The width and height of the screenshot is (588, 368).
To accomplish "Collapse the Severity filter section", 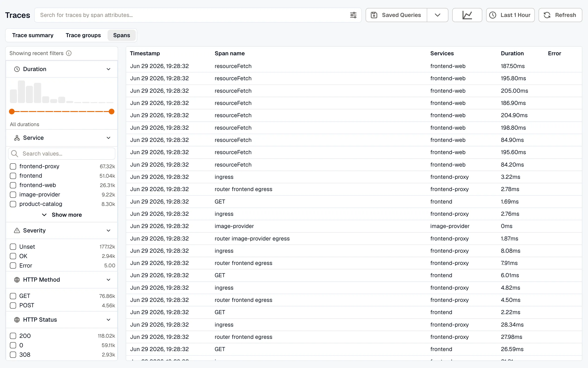I will [109, 231].
